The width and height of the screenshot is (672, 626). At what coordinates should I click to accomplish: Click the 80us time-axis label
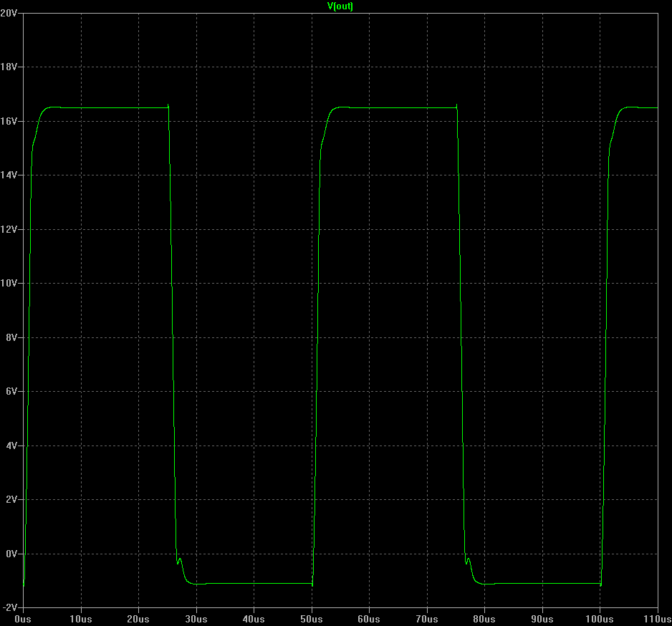click(484, 619)
